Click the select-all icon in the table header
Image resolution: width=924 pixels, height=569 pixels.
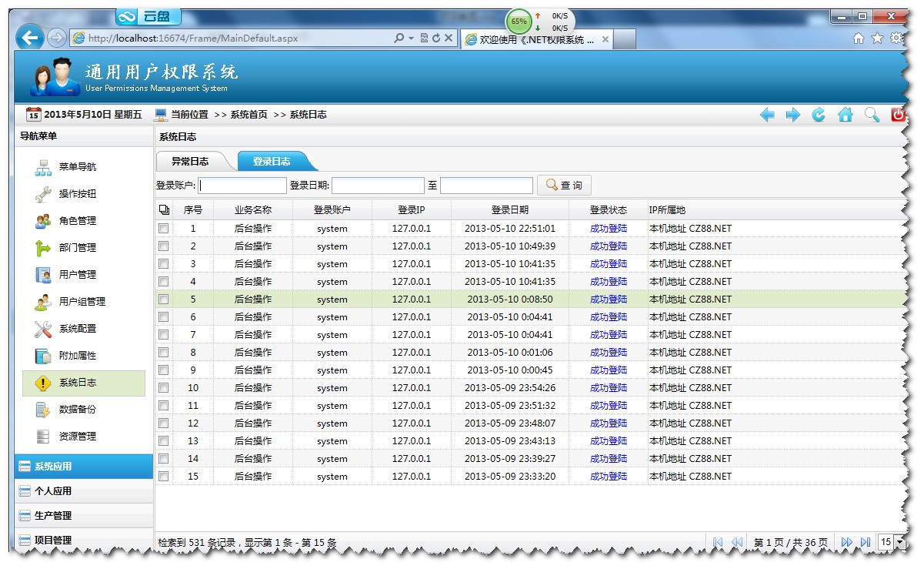[162, 209]
